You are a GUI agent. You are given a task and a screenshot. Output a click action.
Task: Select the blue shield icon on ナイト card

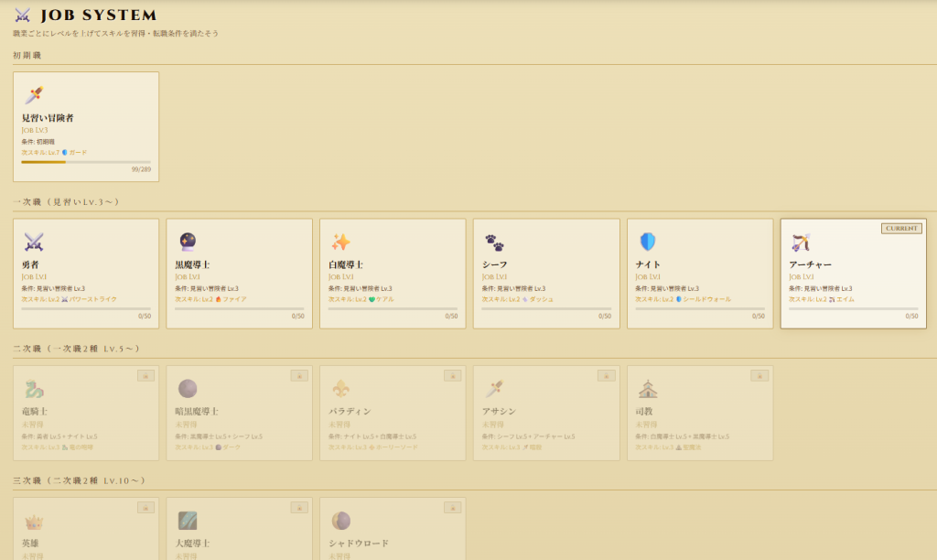tap(648, 242)
